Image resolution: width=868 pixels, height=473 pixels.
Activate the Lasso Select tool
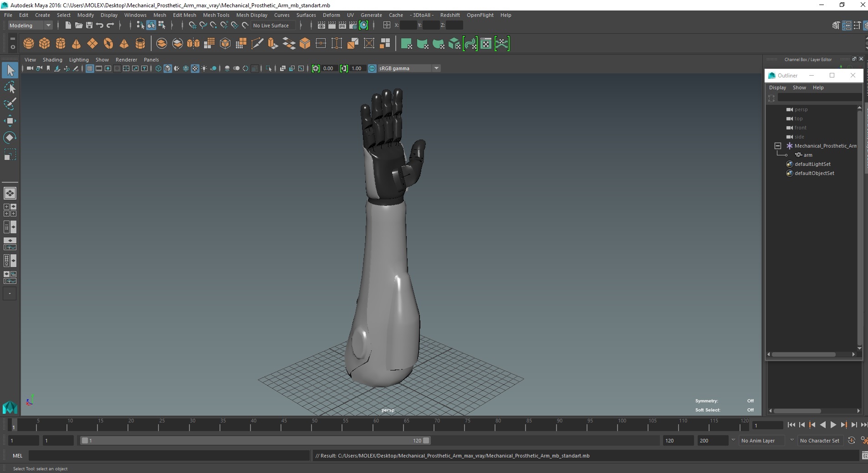pyautogui.click(x=10, y=87)
